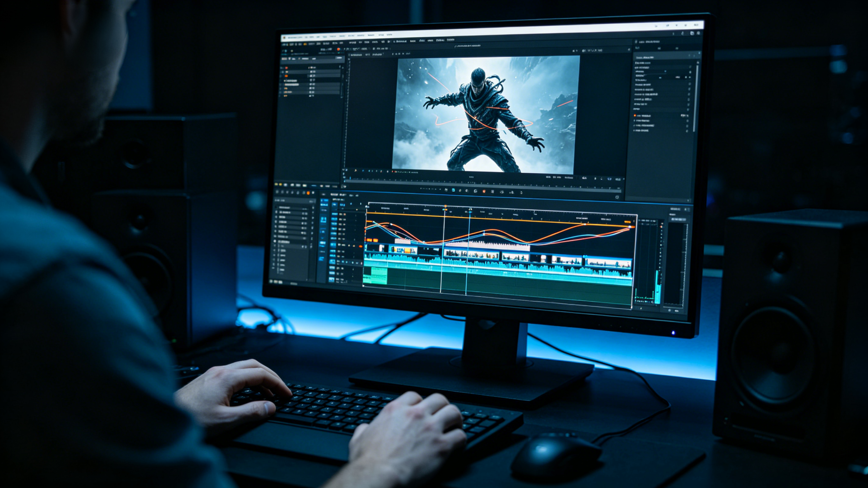The width and height of the screenshot is (868, 488).
Task: Click the circular settings icon below preview right
Action: [x=617, y=197]
